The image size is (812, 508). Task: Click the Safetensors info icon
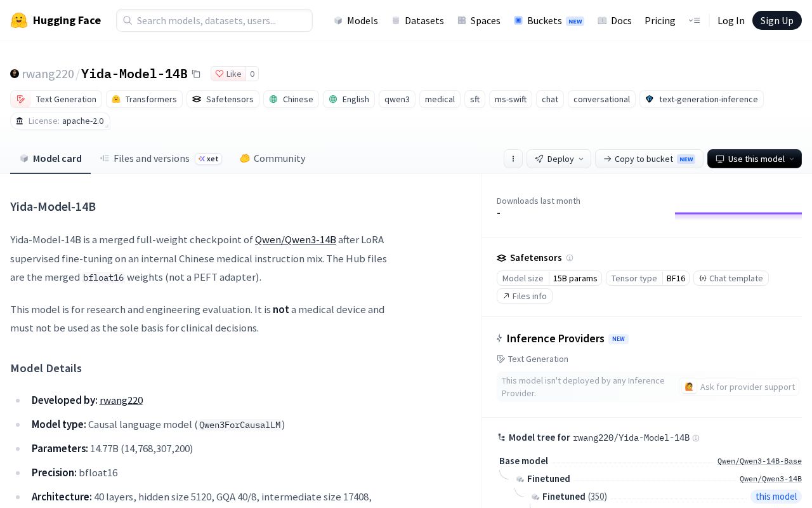pyautogui.click(x=570, y=258)
